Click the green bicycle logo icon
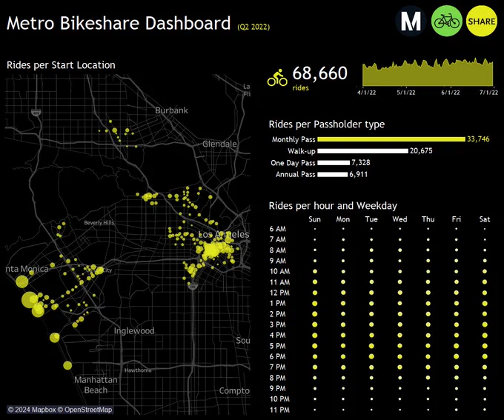This screenshot has height=420, width=504. click(x=446, y=21)
